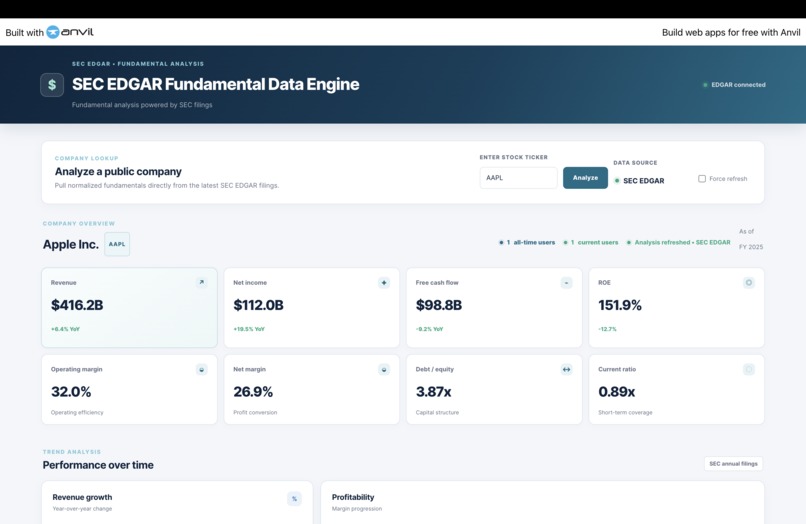Image resolution: width=806 pixels, height=524 pixels.
Task: Open the Build web apps for free with Anvil link
Action: click(731, 32)
